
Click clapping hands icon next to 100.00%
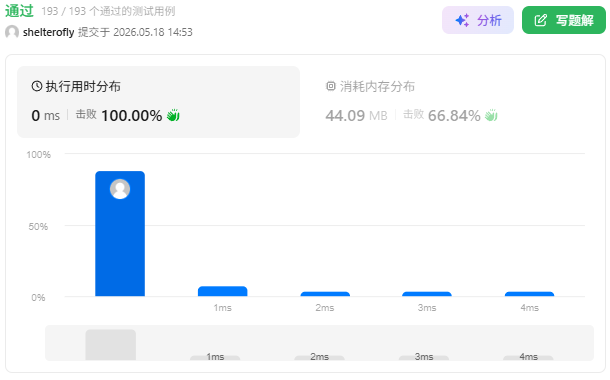click(x=173, y=116)
